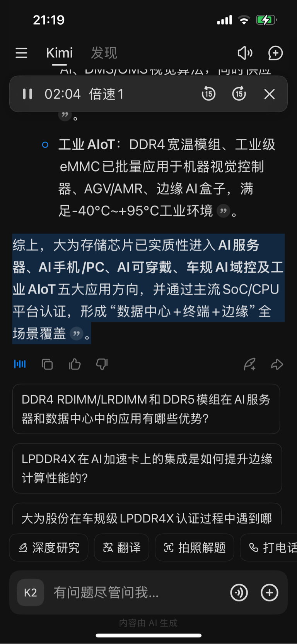Close the audio player bar
Screen dimensions: 297x644
(270, 94)
